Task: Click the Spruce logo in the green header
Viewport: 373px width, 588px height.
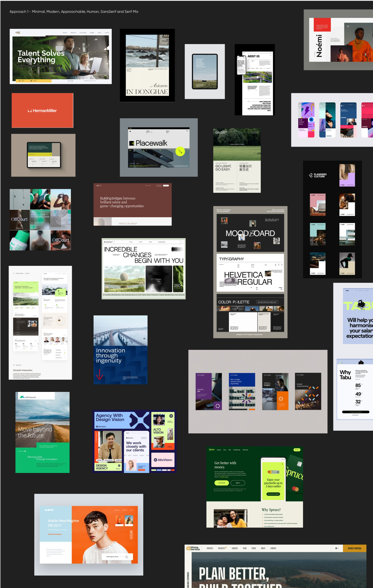Action: point(212,449)
